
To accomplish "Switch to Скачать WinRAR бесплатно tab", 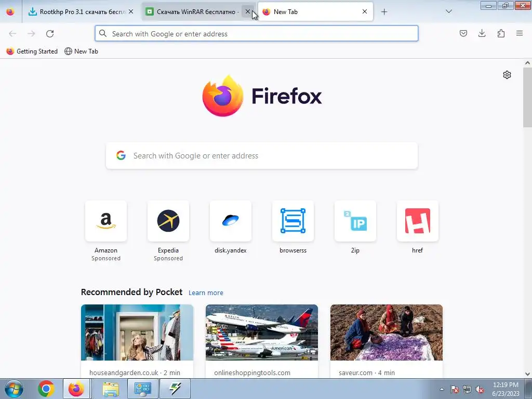I will [198, 12].
